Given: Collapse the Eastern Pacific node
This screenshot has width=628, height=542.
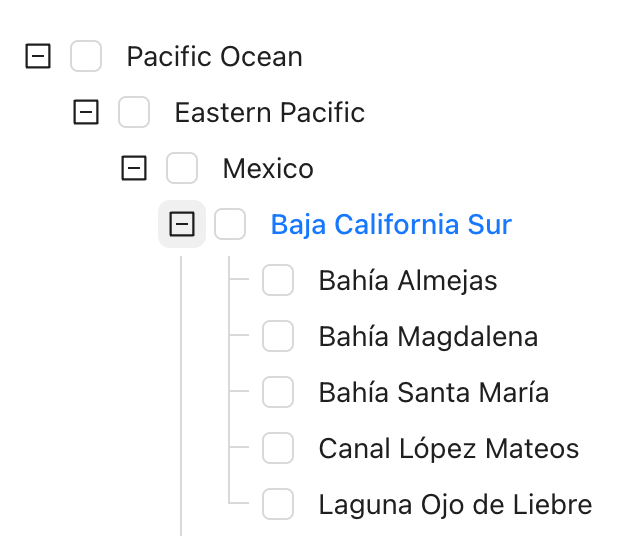Looking at the screenshot, I should 86,113.
